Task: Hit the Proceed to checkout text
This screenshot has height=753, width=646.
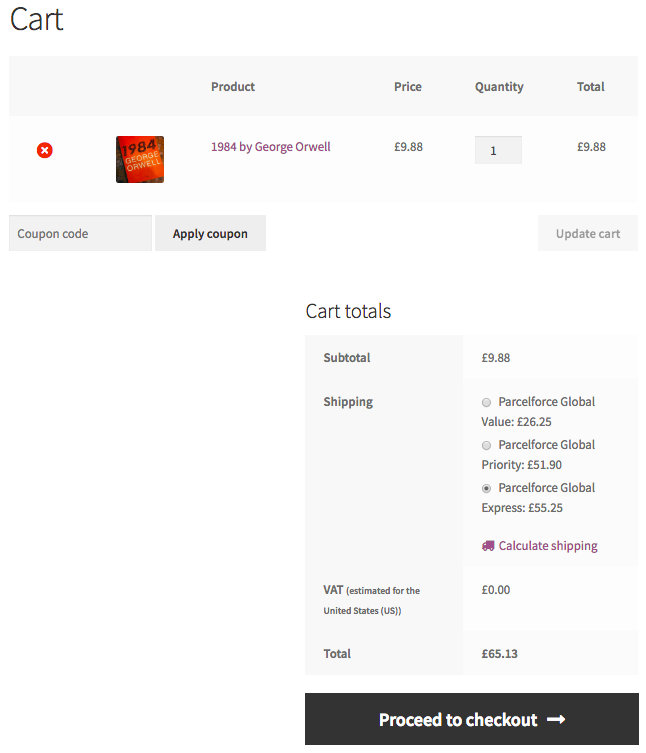Action: tap(458, 720)
